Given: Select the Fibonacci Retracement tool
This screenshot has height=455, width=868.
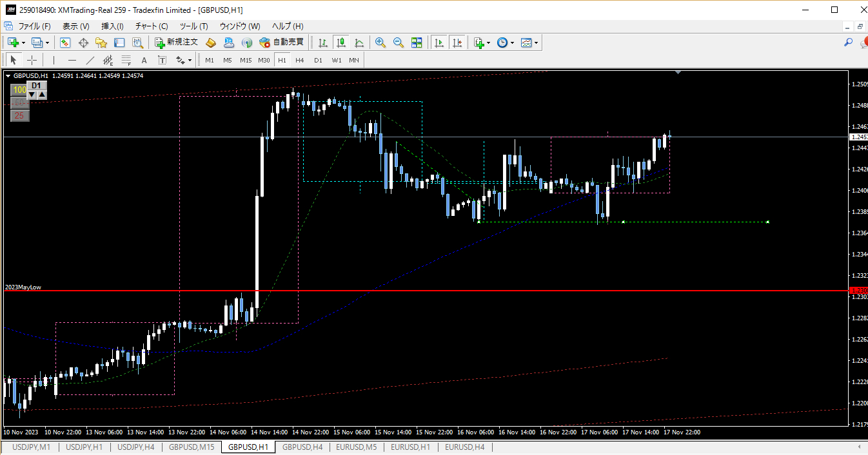Looking at the screenshot, I should (126, 60).
